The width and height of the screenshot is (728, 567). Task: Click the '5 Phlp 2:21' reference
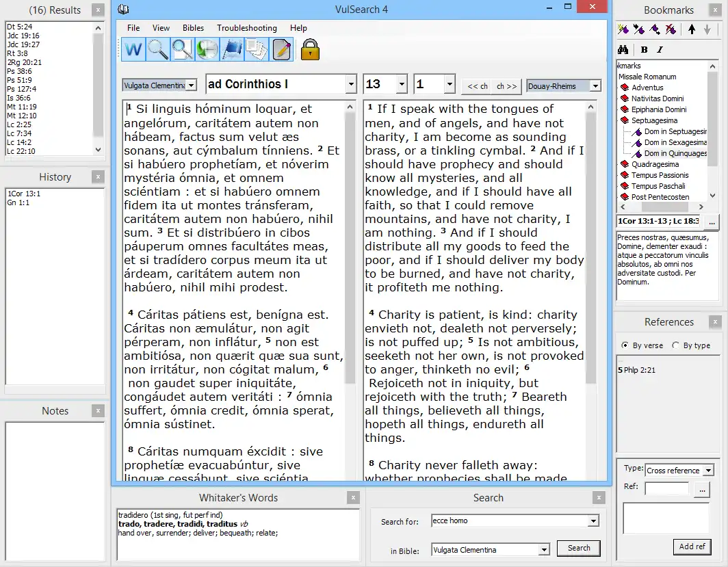click(x=636, y=370)
